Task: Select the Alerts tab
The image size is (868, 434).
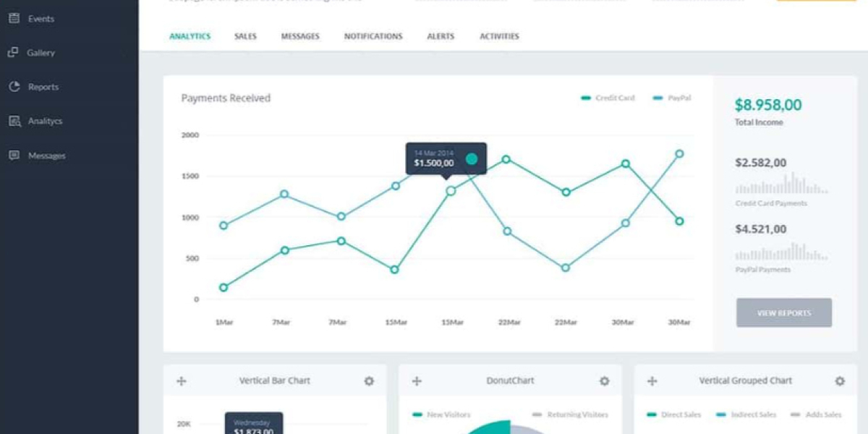Action: coord(441,36)
